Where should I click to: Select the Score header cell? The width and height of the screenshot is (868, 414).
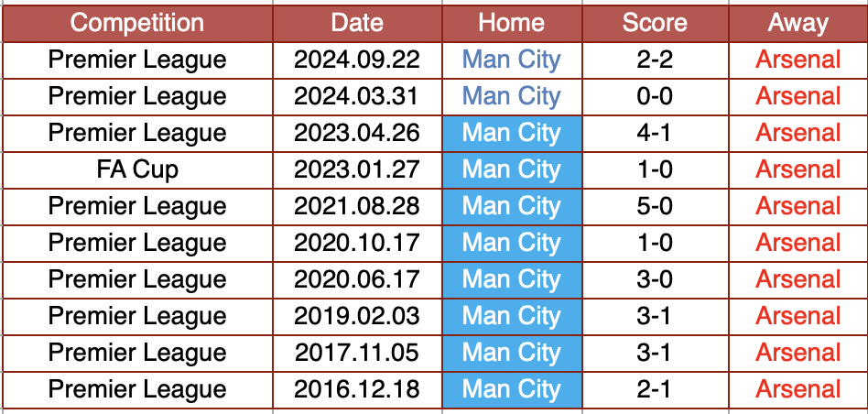point(654,23)
